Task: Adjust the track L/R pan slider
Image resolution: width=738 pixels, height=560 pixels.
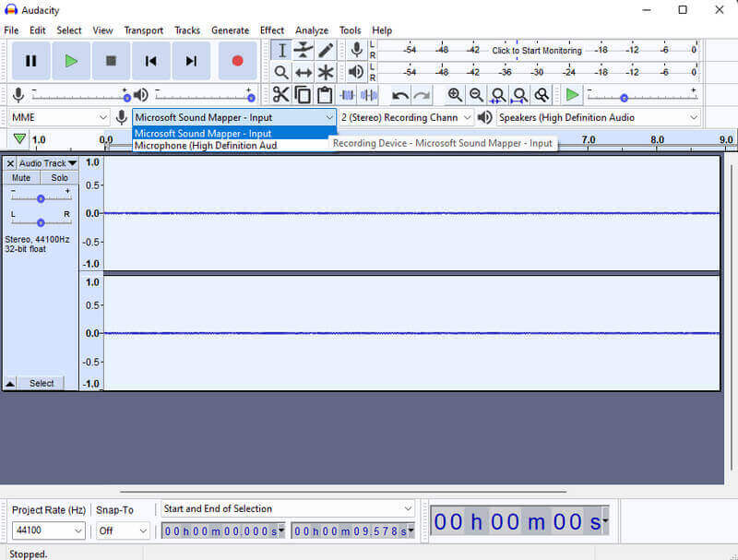Action: pos(41,222)
